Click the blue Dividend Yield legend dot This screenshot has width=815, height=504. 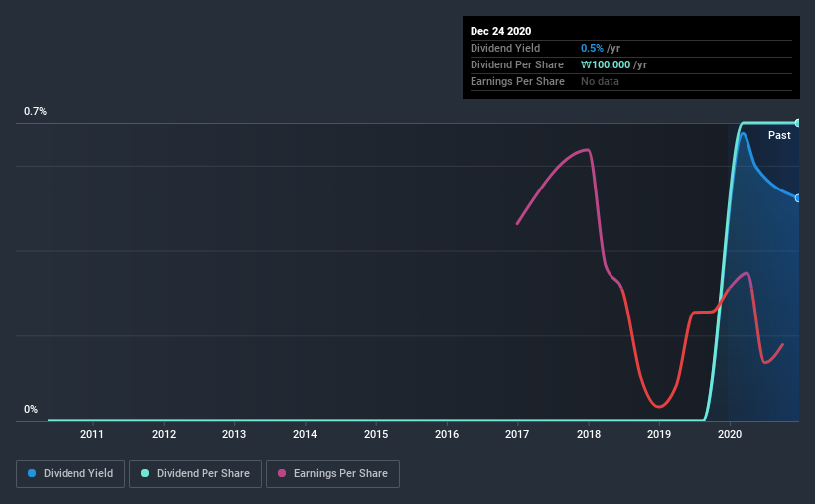(x=32, y=473)
